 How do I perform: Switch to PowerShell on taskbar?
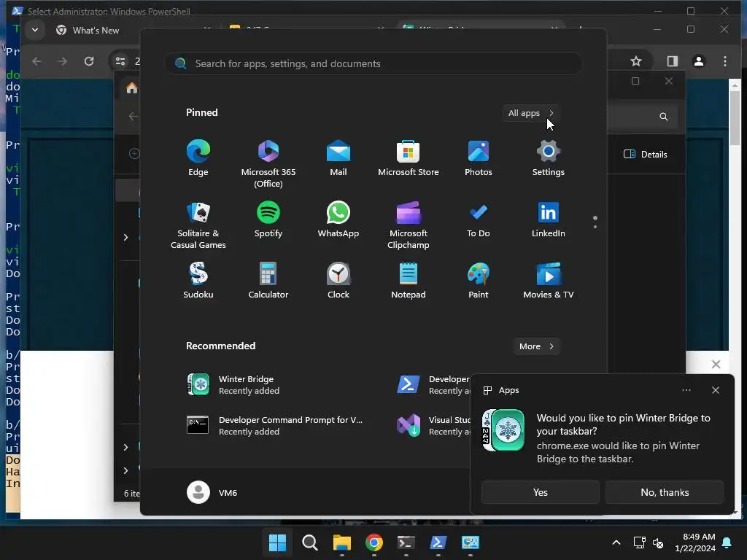[438, 542]
